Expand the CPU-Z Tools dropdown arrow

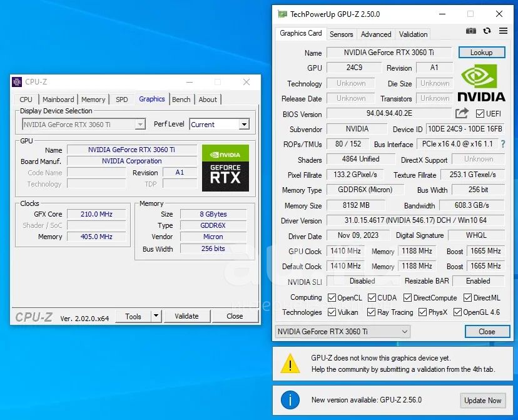[x=156, y=316]
